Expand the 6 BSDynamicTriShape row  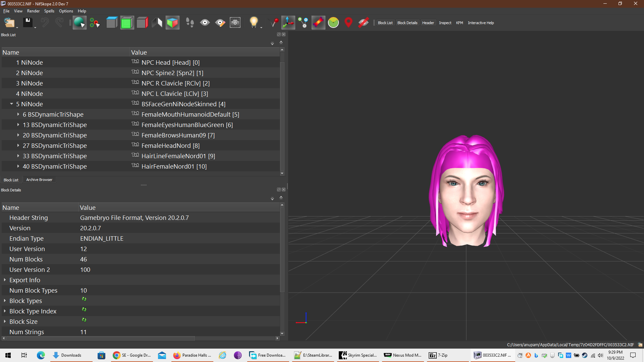click(x=18, y=114)
